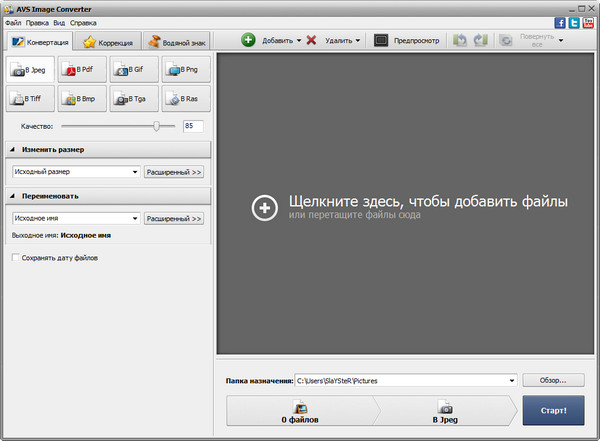The image size is (600, 441).
Task: Click the Обзор... browse button
Action: 553,380
